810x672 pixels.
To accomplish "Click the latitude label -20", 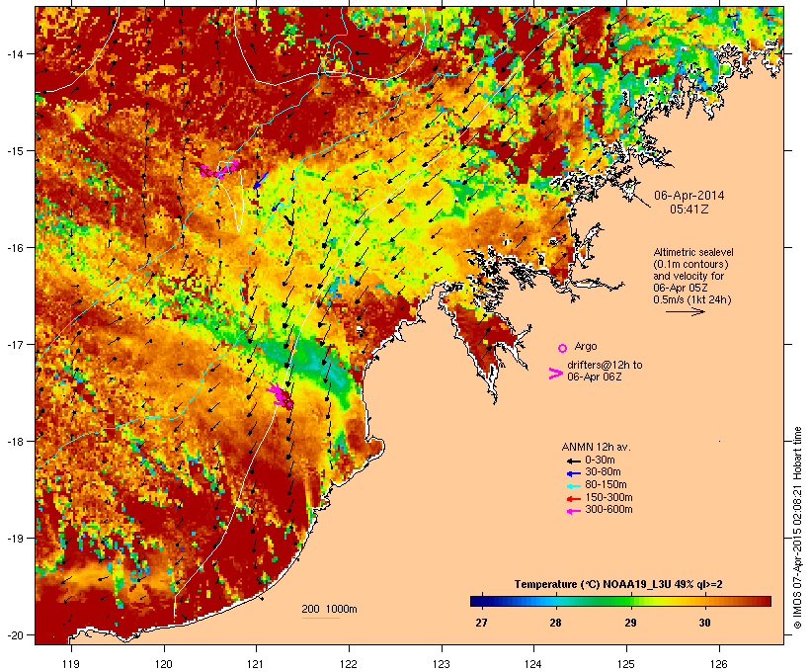I will (x=15, y=634).
